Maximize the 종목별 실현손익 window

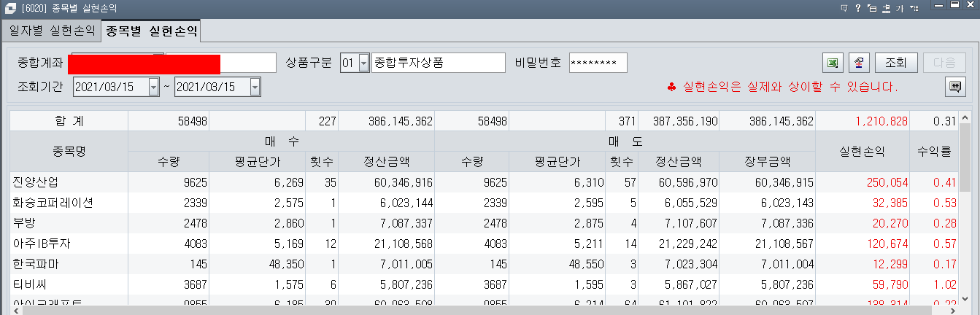pos(955,6)
